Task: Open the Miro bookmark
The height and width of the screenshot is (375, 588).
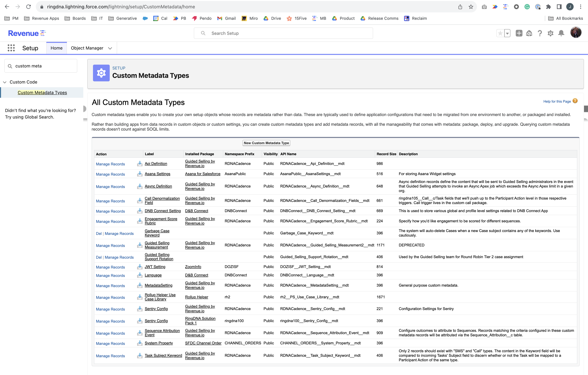Action: coord(250,18)
